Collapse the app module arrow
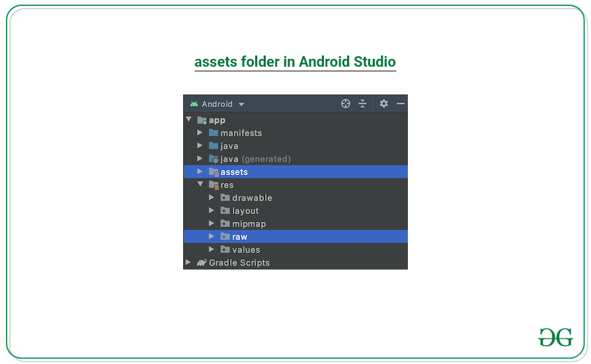Screen dimensions: 591x364 pos(189,120)
